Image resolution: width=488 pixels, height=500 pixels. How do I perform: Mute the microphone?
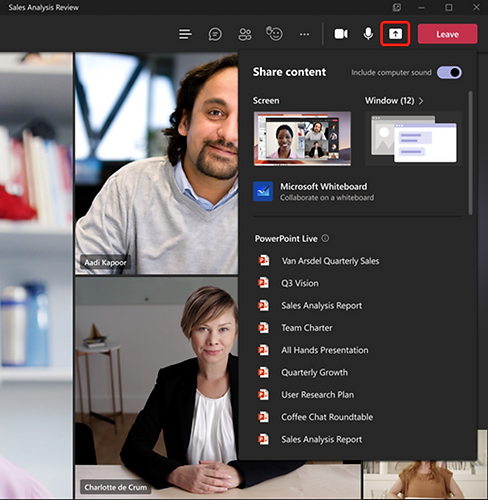point(368,34)
